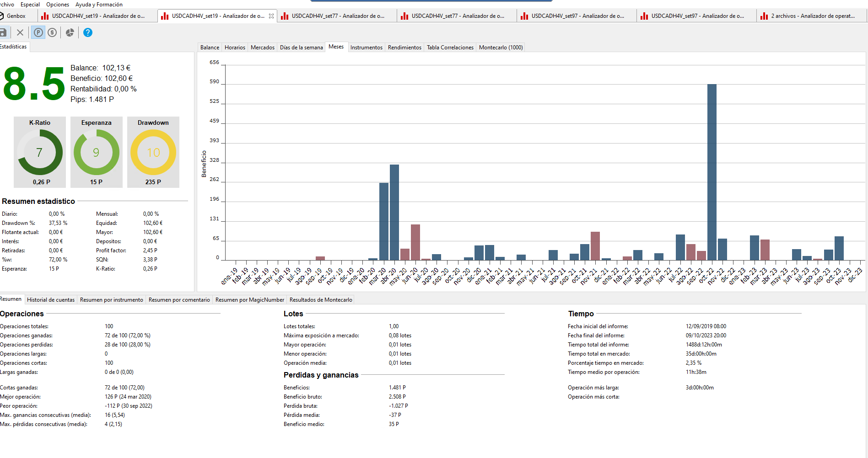This screenshot has height=458, width=868.
Task: Click the K-Ratio green gauge
Action: click(x=40, y=152)
